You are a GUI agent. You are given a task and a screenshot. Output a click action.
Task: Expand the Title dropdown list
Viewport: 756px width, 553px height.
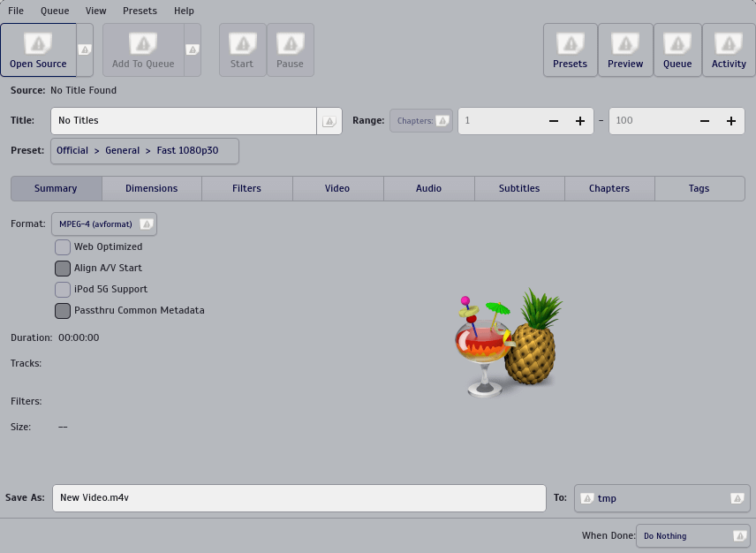pyautogui.click(x=329, y=121)
